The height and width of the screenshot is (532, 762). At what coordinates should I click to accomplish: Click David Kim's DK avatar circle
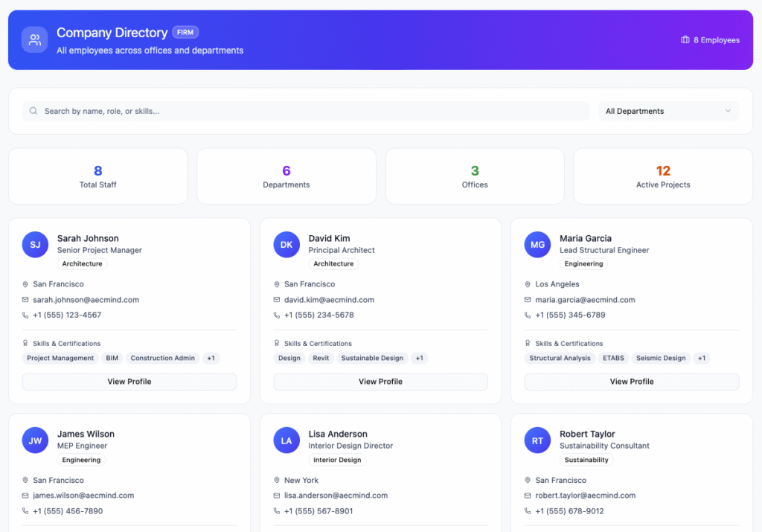point(286,245)
